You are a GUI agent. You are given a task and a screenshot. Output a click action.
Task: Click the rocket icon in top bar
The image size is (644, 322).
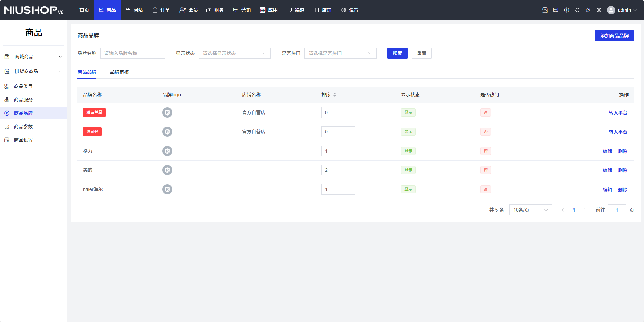(588, 10)
